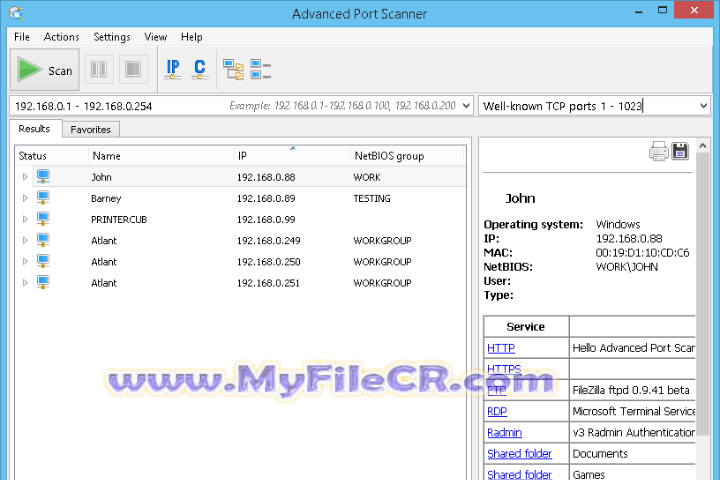
Task: Click the Service column header
Action: [526, 327]
